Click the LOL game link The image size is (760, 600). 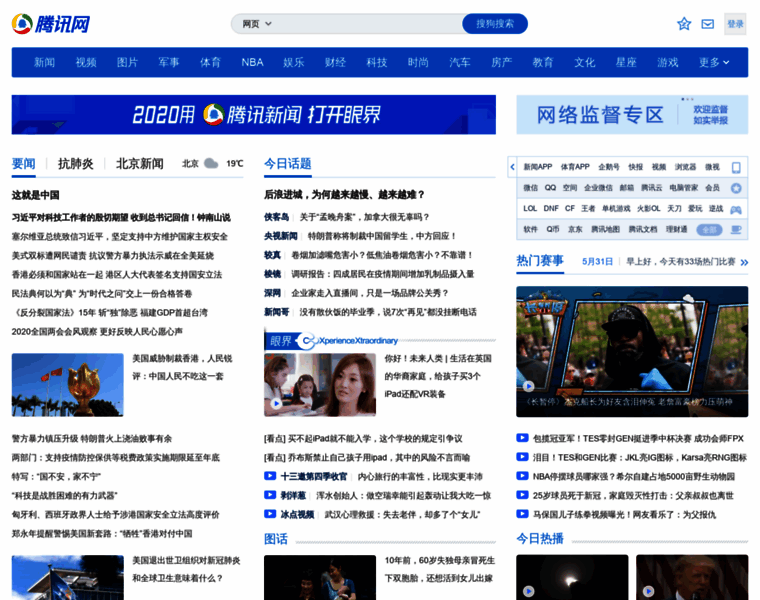click(x=530, y=209)
